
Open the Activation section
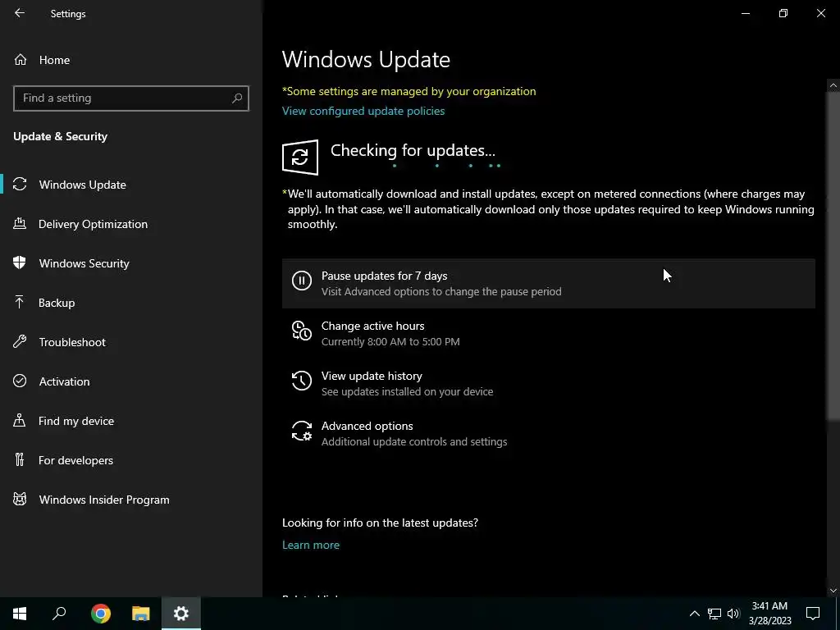pos(131,381)
